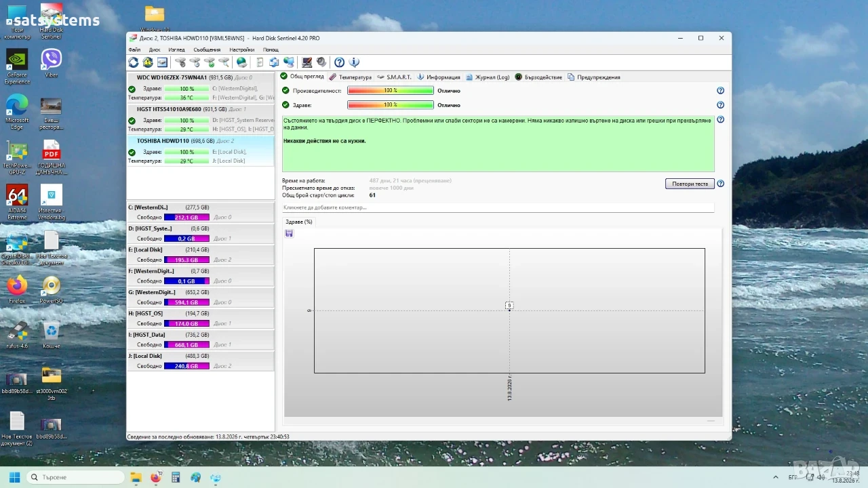Click the speaker sound toolbar icon
This screenshot has width=868, height=488.
(321, 62)
